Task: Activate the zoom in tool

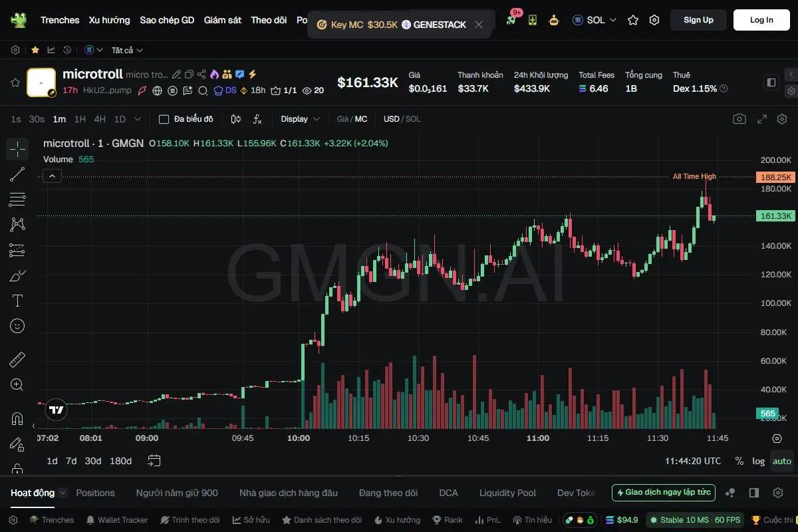Action: click(x=17, y=384)
